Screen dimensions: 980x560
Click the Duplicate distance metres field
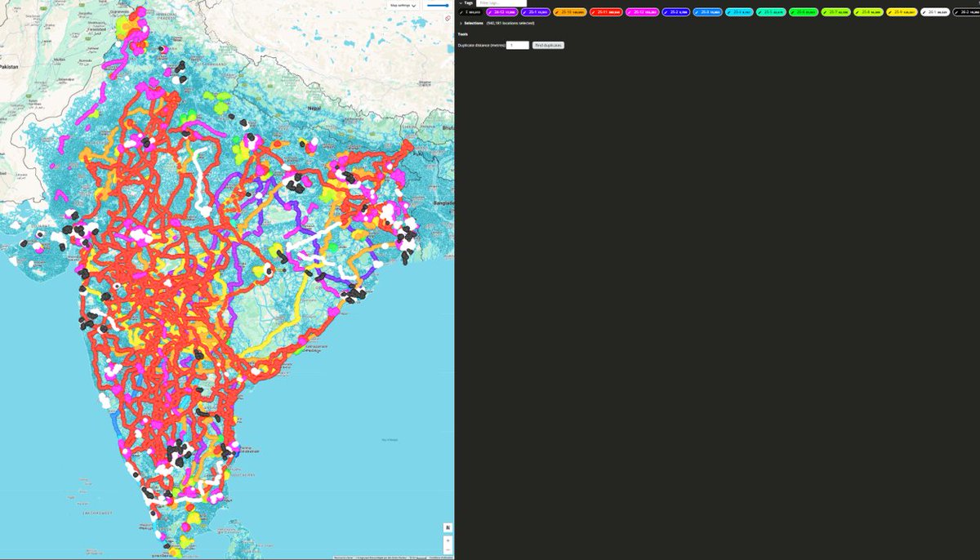(518, 45)
